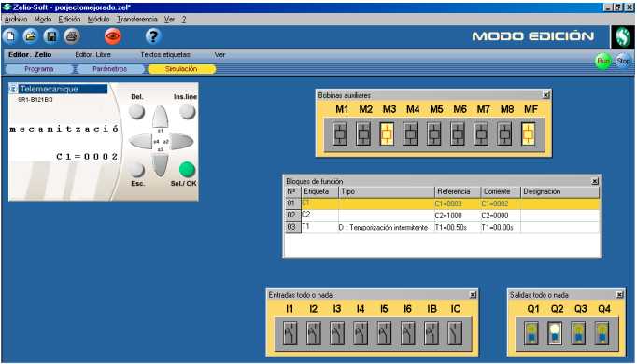Close the Bobinas auxiliares panel
Screen dimensions: 637x364
546,95
